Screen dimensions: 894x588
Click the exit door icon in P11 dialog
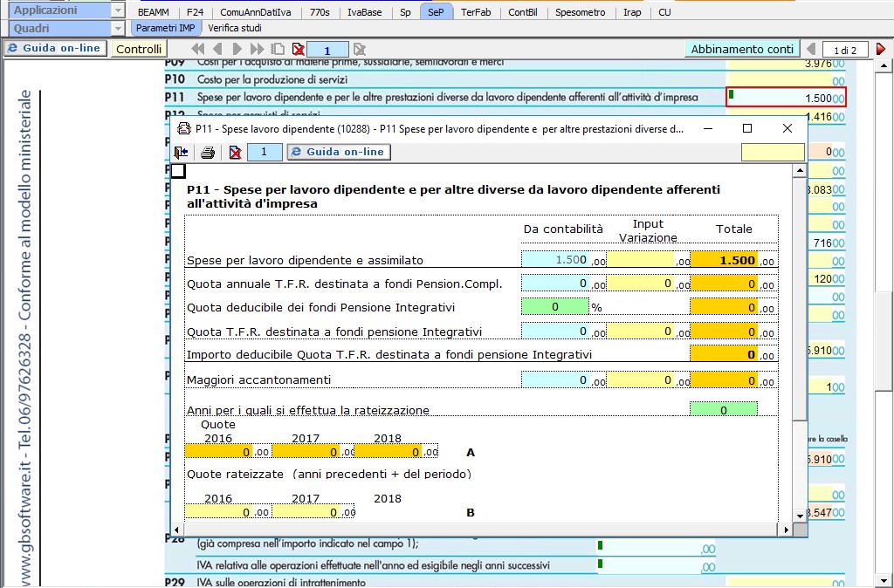pyautogui.click(x=182, y=152)
